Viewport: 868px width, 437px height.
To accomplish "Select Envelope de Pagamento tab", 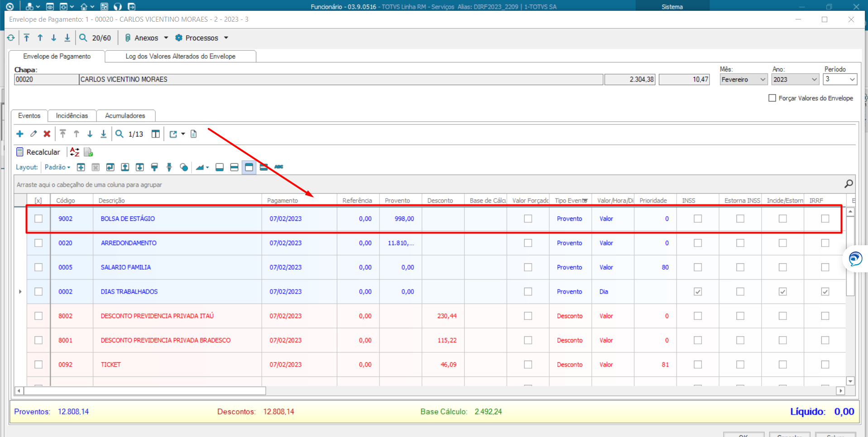I will click(57, 56).
